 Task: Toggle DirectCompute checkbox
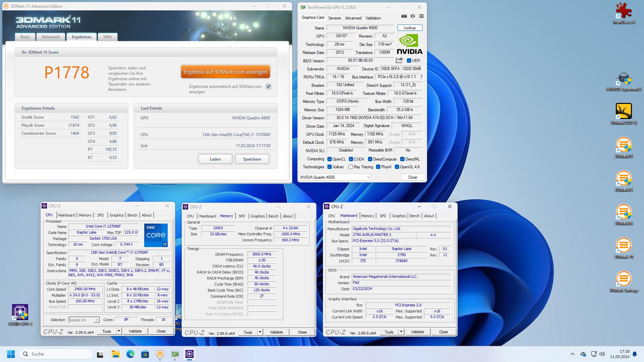tap(370, 159)
